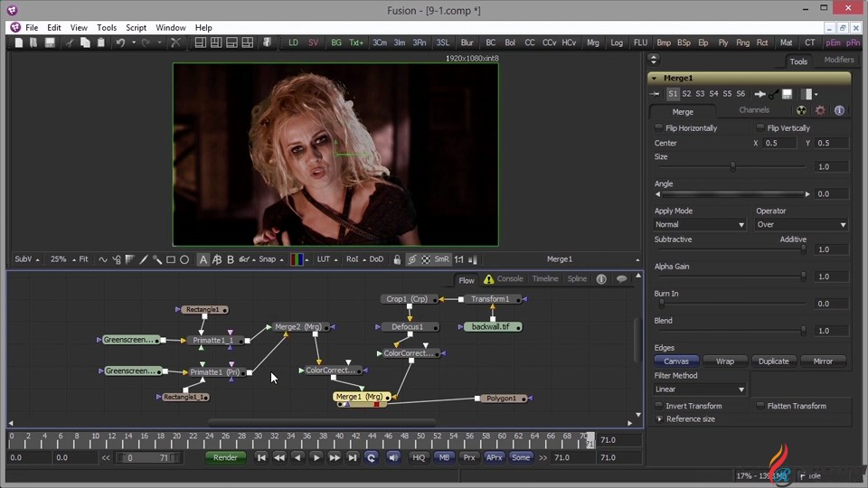Click the green Render button
This screenshot has height=488, width=868.
tap(225, 457)
